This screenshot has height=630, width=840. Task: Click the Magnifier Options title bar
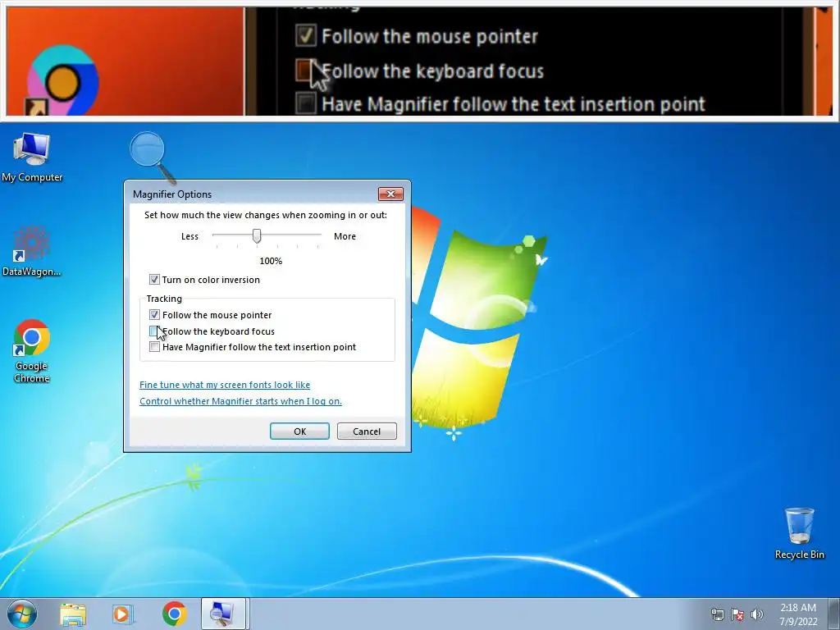click(x=252, y=194)
